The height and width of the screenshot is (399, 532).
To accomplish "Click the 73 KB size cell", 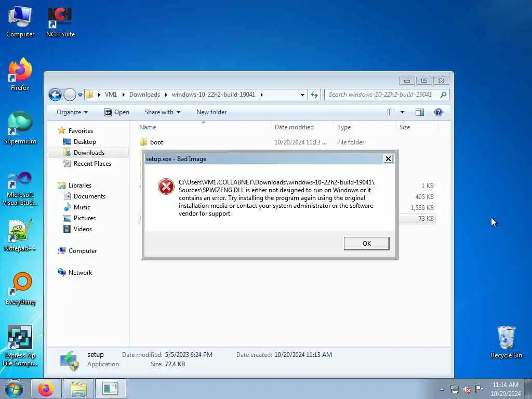I will pos(425,219).
